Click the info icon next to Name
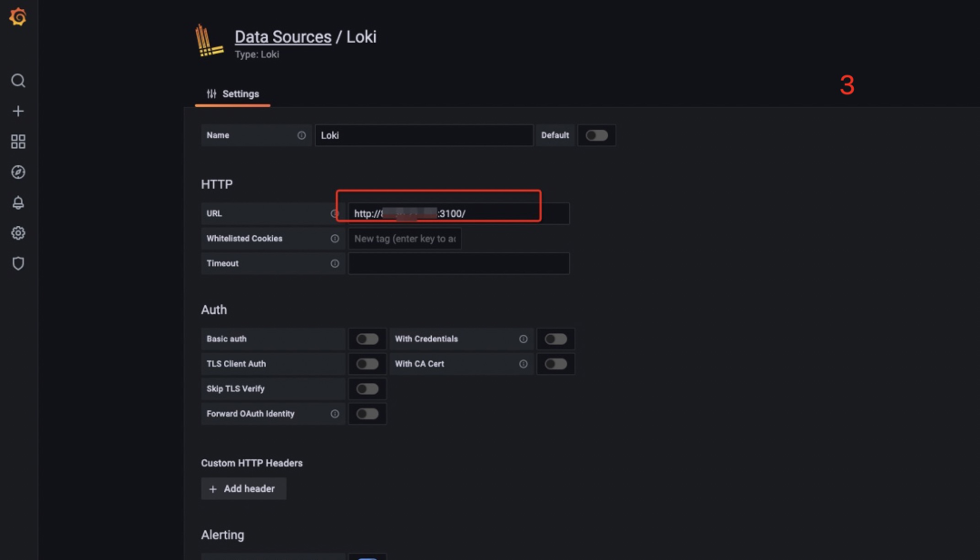This screenshot has height=560, width=980. coord(301,135)
